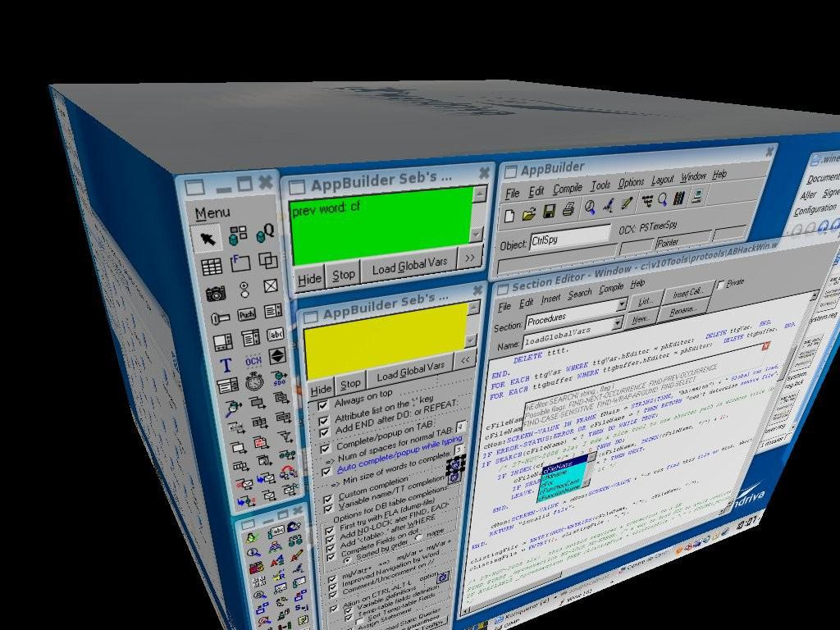
Task: Toggle the Attribute list on the ':' key checkbox
Action: click(323, 421)
